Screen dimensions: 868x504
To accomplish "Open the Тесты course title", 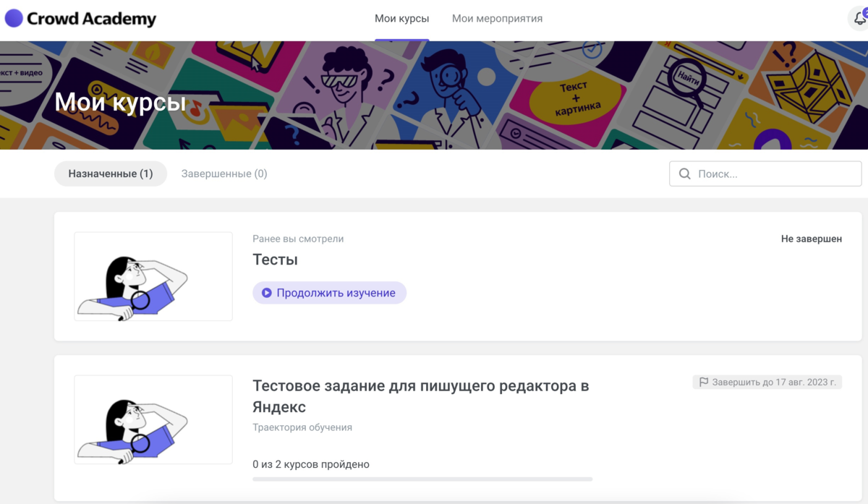I will click(275, 260).
